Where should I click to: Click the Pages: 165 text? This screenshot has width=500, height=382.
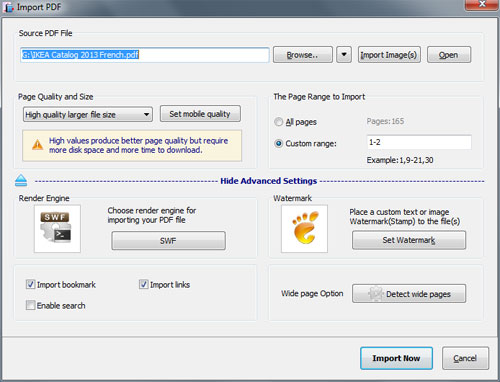pos(385,121)
